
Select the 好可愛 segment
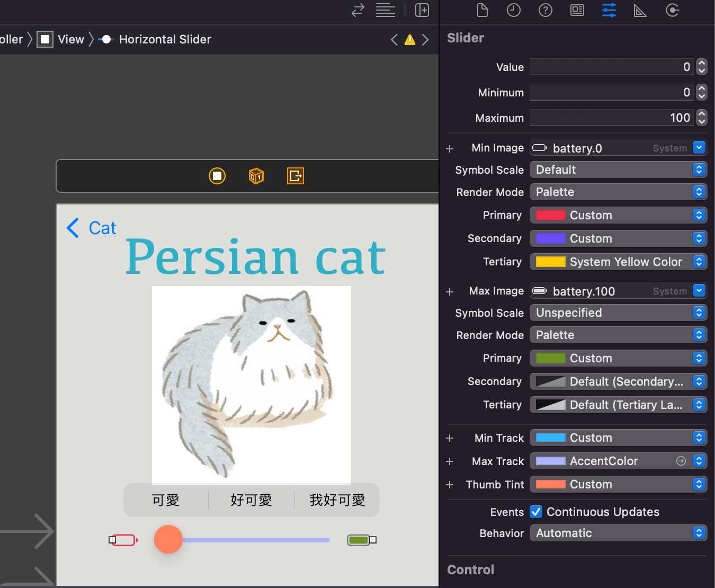pos(252,500)
